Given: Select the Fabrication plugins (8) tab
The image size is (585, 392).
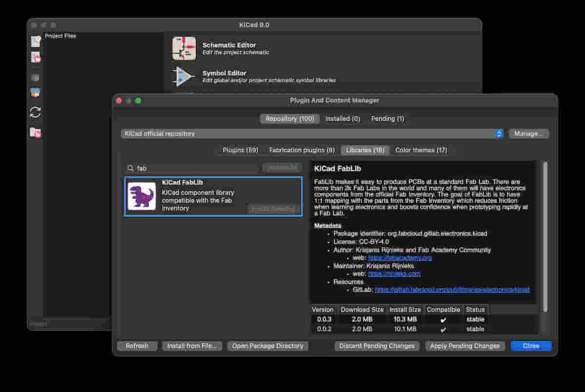Looking at the screenshot, I should tap(302, 150).
